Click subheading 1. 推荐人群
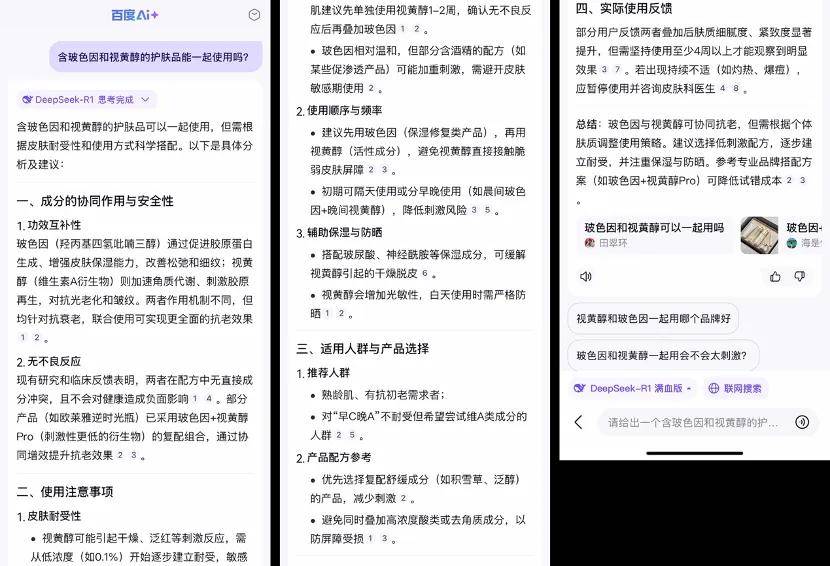Image resolution: width=830 pixels, height=566 pixels. (x=323, y=373)
